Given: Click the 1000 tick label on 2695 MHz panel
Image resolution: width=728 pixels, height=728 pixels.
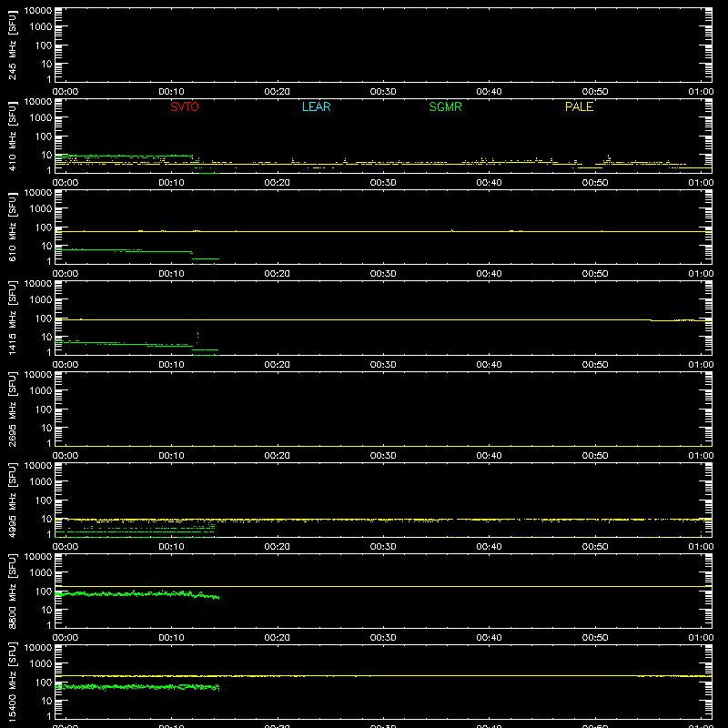Looking at the screenshot, I should click(41, 391).
